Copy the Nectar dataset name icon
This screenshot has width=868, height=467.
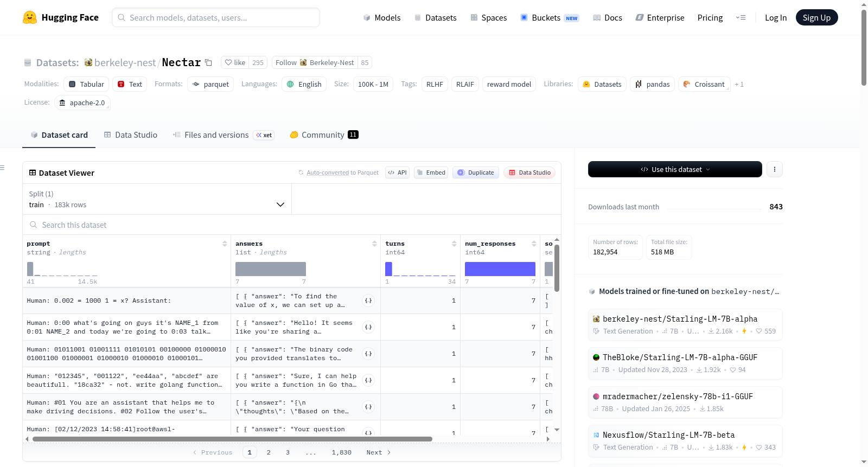pyautogui.click(x=208, y=62)
